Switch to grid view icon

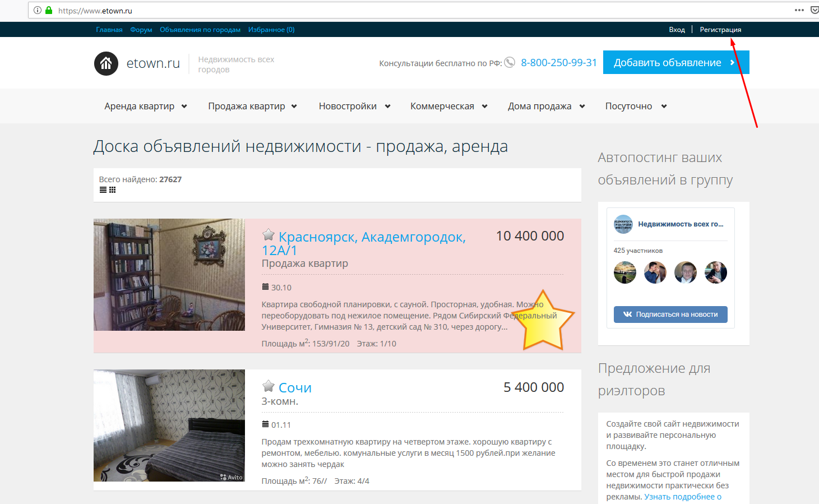click(112, 190)
